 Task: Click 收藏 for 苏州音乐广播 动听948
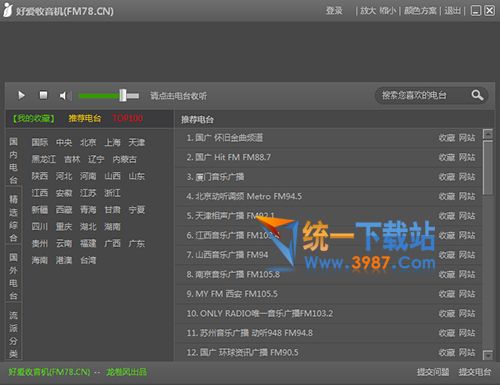pyautogui.click(x=447, y=333)
